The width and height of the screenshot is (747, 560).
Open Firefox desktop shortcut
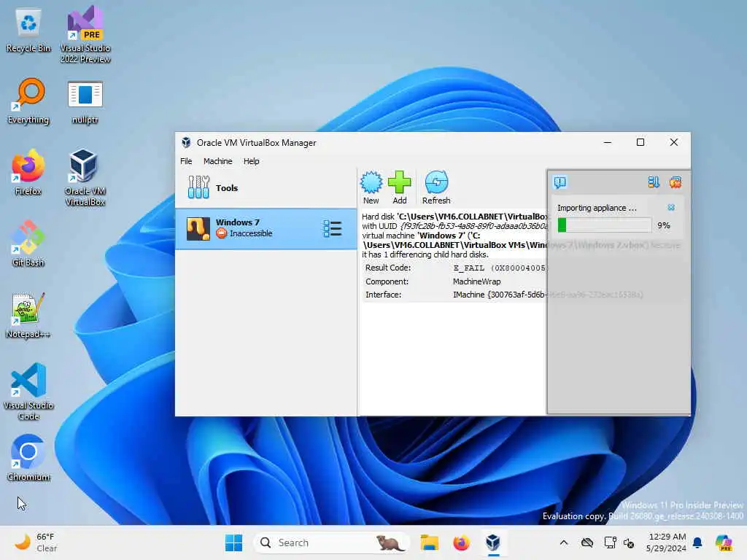click(28, 172)
